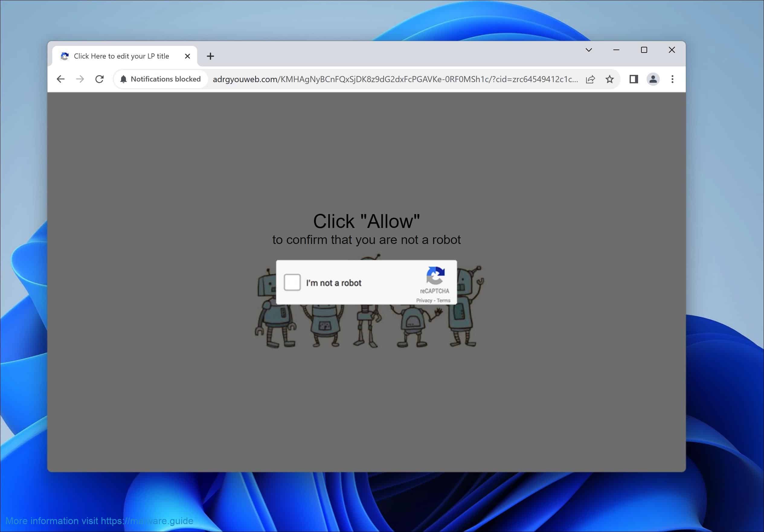Bookmark this tab with the star

click(609, 79)
